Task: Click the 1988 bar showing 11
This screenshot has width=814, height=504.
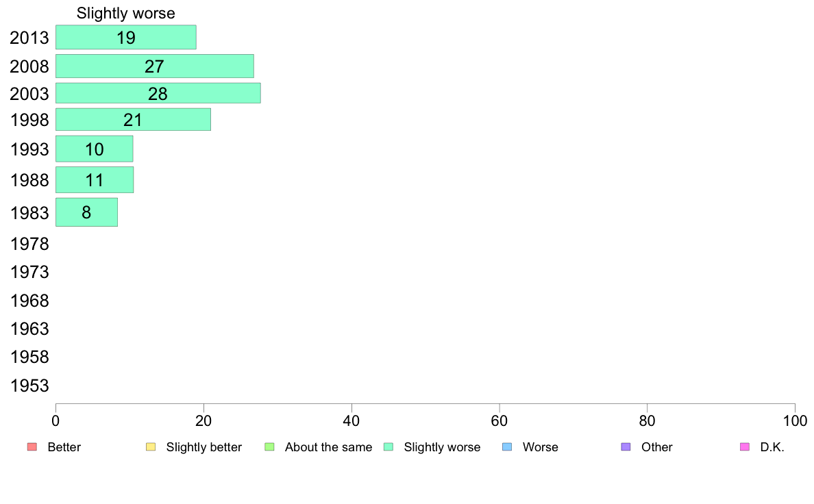Action: pos(95,180)
